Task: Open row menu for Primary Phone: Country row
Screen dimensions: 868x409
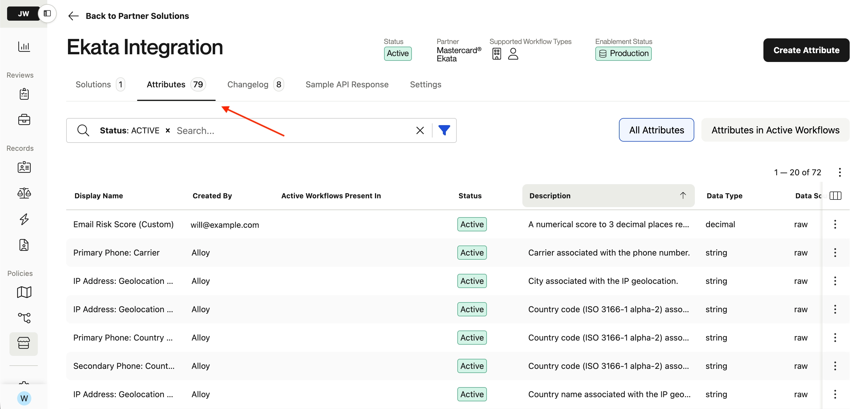Action: pos(835,337)
